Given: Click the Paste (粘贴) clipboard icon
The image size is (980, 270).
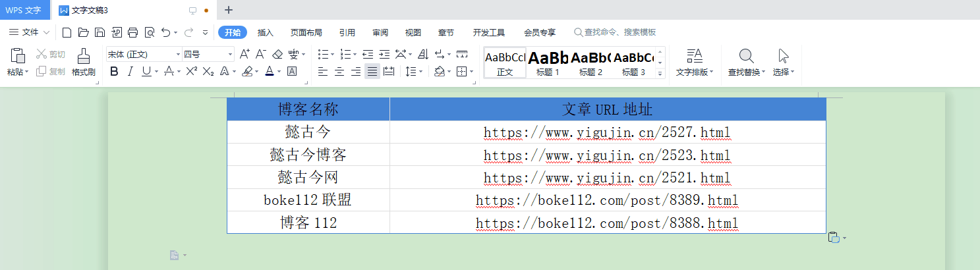Looking at the screenshot, I should (17, 55).
